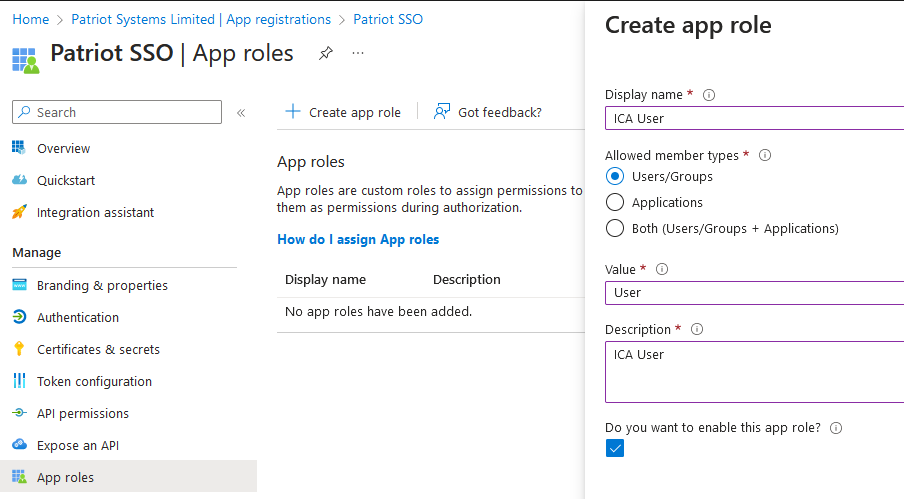Open Patriot Systems Limited App registrations breadcrumb
Screen dimensions: 904x499
[201, 19]
